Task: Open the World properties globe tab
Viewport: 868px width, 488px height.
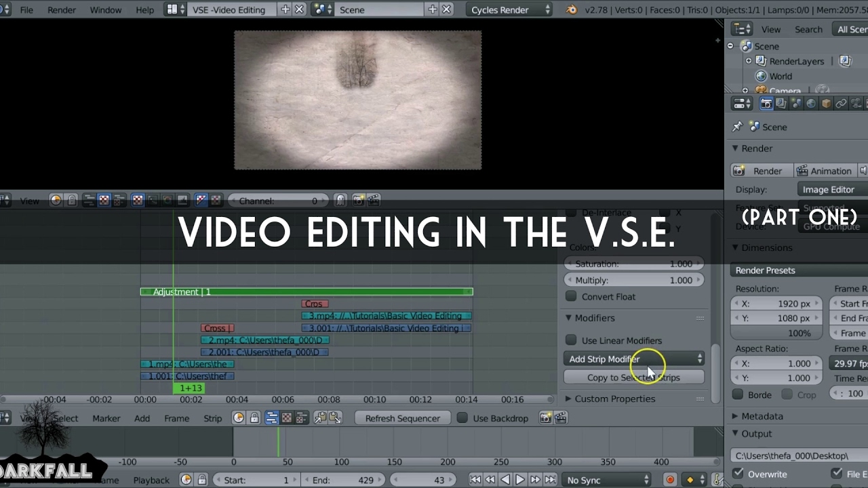Action: click(x=811, y=104)
